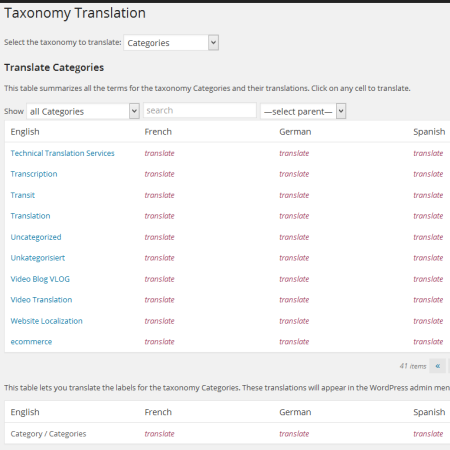450x450 pixels.
Task: Open the Website Localization category
Action: point(46,321)
